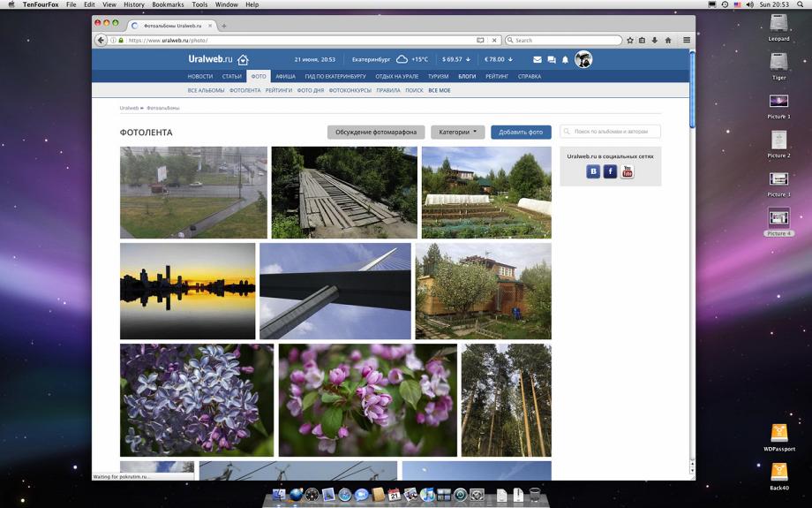The height and width of the screenshot is (508, 812).
Task: Open Time Machine in the Dock
Action: point(461,495)
